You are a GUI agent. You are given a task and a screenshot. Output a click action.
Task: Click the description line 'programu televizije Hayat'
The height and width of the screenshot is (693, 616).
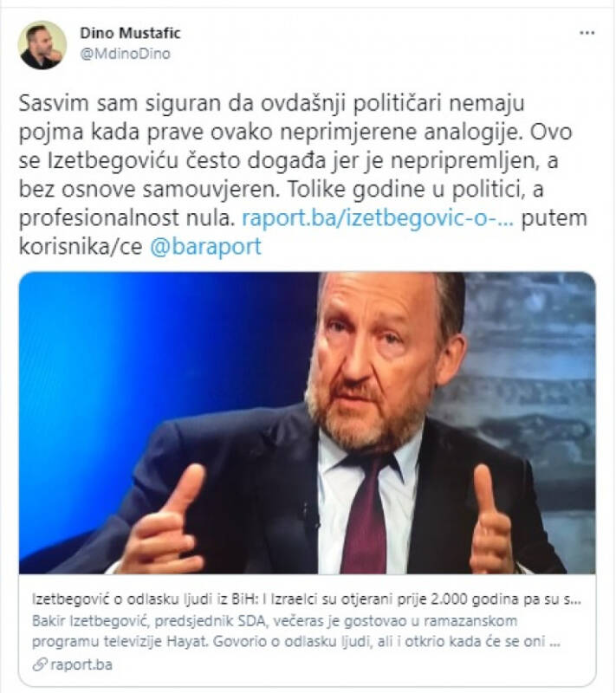(120, 641)
